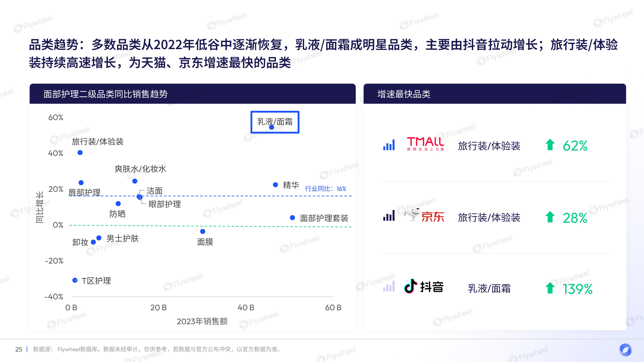The width and height of the screenshot is (644, 362).
Task: Click the -40% y-axis tick label
Action: pos(54,297)
